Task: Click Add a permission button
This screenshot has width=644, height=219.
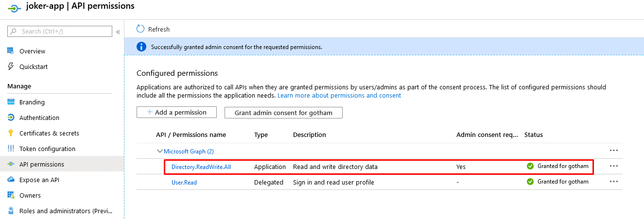Action: 176,112
